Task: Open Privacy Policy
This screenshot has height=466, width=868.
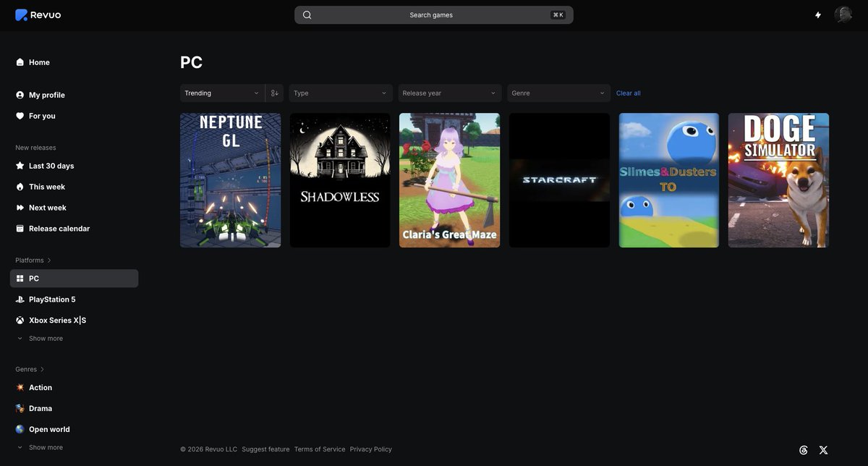Action: click(x=371, y=449)
